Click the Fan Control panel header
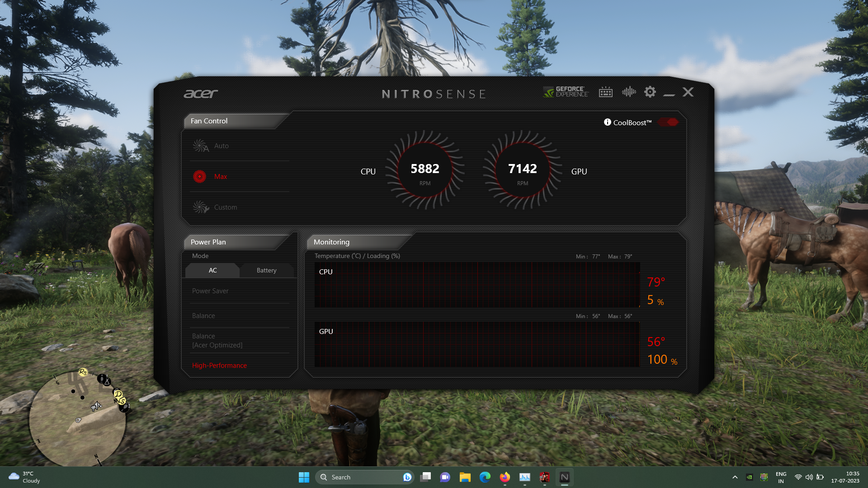Image resolution: width=868 pixels, height=488 pixels. (236, 121)
